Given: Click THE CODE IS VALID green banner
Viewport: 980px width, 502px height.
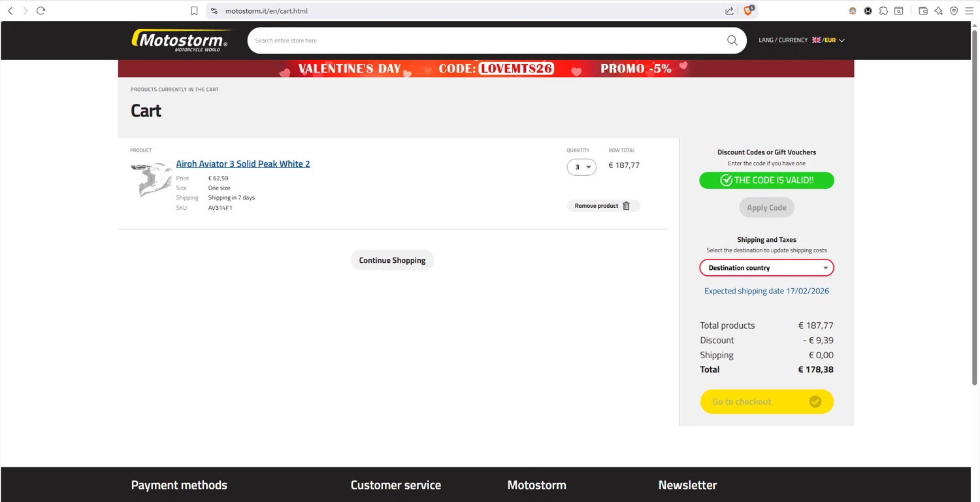Looking at the screenshot, I should pyautogui.click(x=766, y=180).
